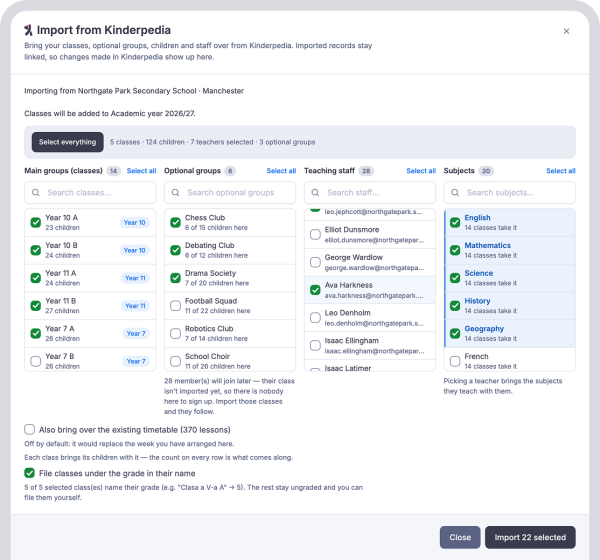Click the 28 count badge beside Teaching staff
Image resolution: width=600 pixels, height=560 pixels.
(x=366, y=171)
